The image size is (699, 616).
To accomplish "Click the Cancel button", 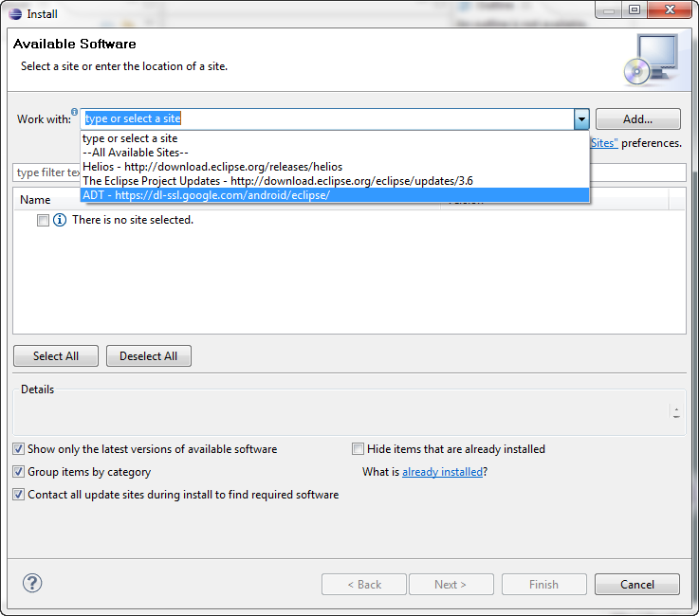I will click(637, 585).
